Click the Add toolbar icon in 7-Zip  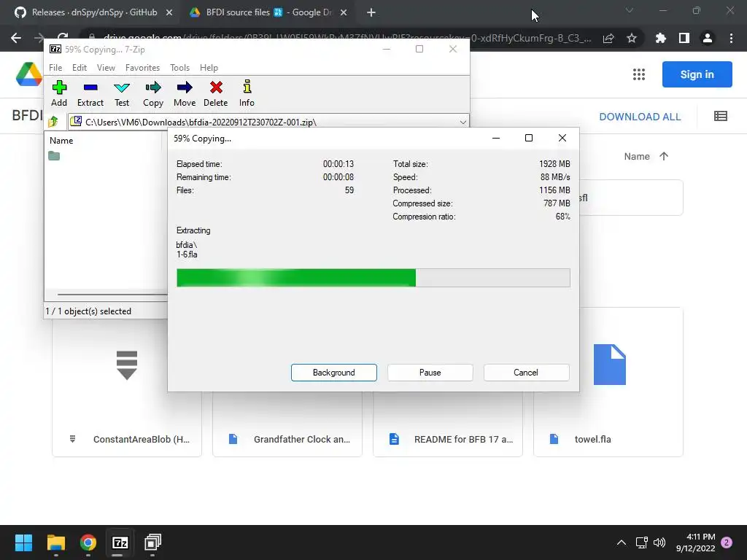59,93
